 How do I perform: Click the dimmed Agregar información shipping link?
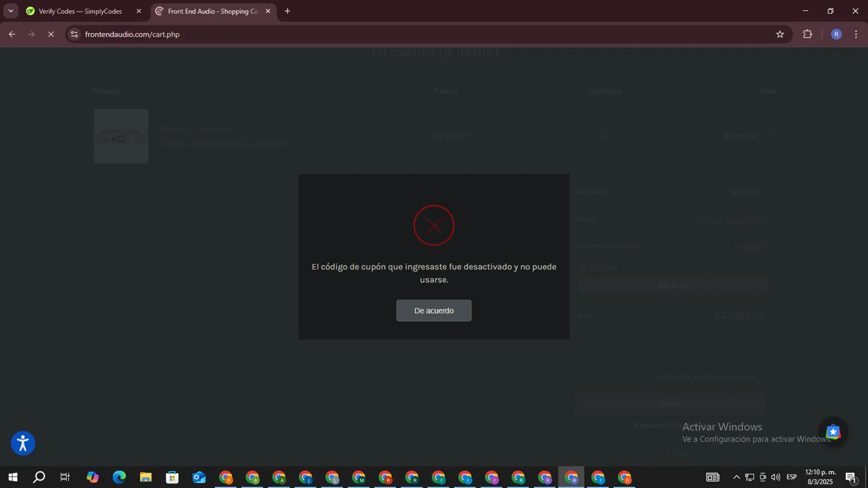pyautogui.click(x=730, y=220)
